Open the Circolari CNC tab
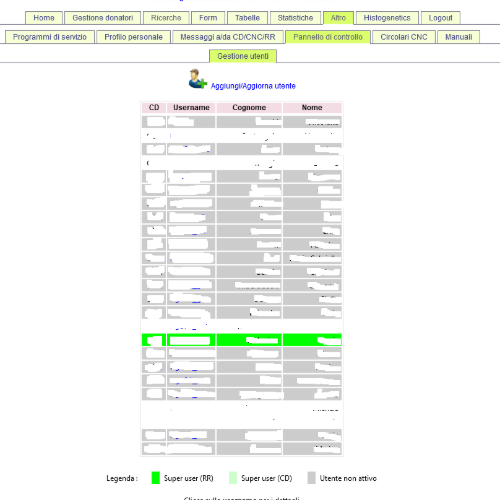The height and width of the screenshot is (500, 500). click(x=404, y=37)
